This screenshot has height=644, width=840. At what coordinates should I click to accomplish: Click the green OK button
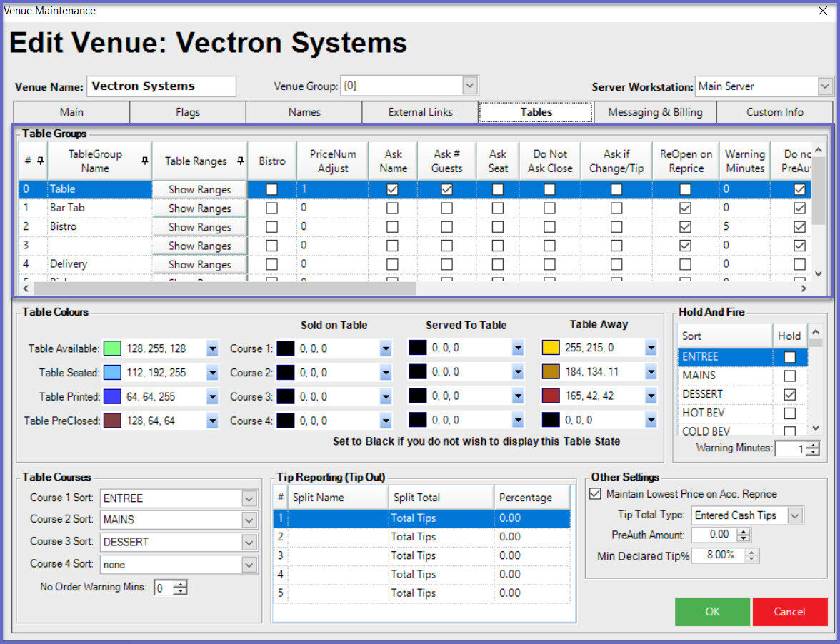(712, 612)
